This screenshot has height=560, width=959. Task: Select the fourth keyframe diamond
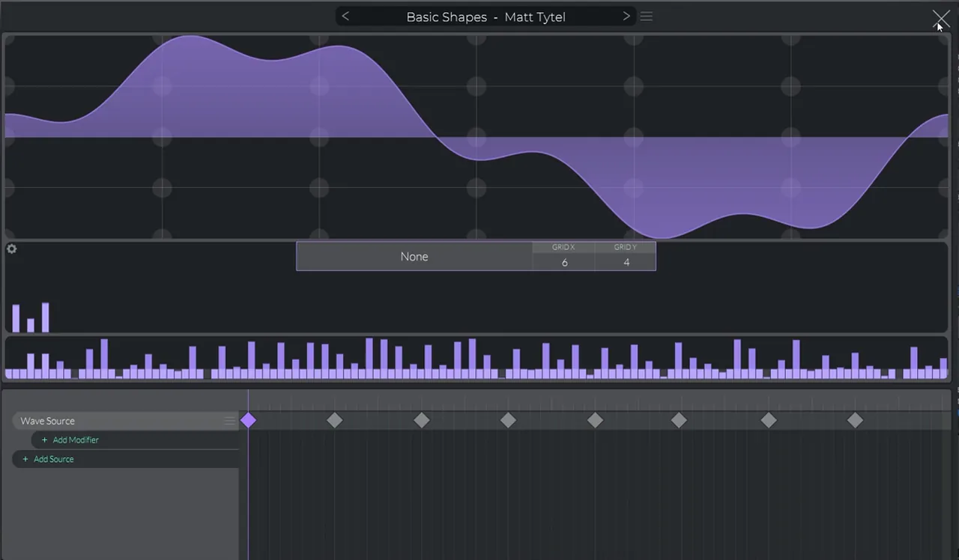tap(508, 421)
